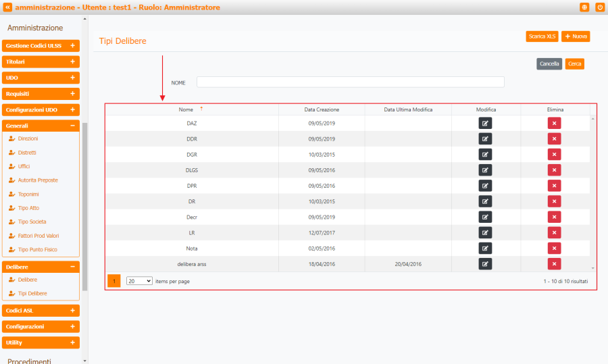Image resolution: width=608 pixels, height=364 pixels.
Task: Click the power icon in top bar
Action: tap(599, 7)
